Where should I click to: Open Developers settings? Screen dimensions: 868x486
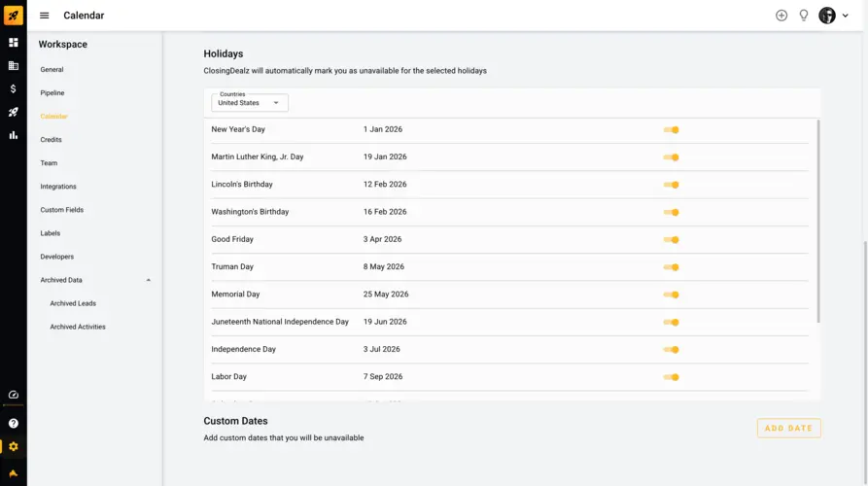[x=56, y=257]
